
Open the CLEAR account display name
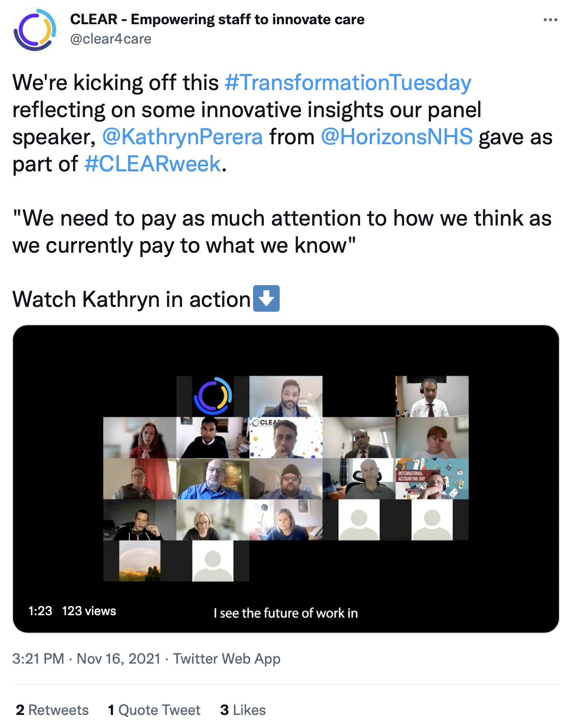tap(217, 19)
